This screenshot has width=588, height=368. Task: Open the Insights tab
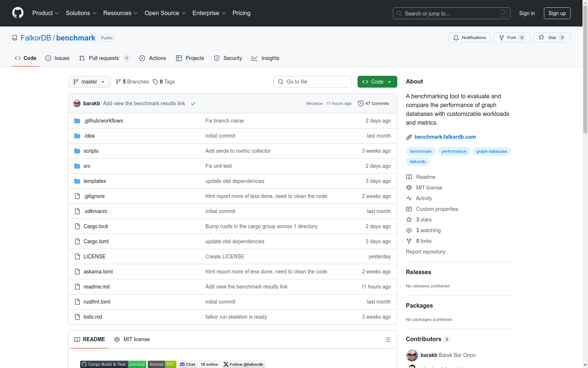[266, 58]
